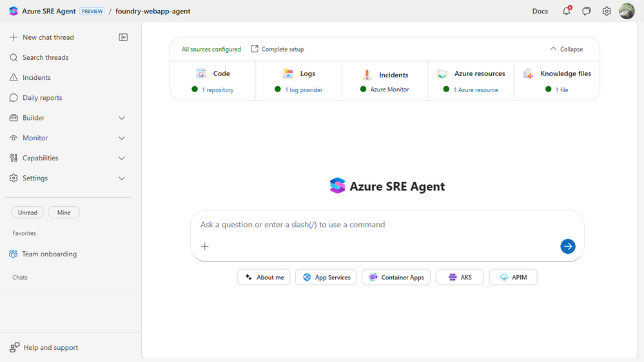644x362 pixels.
Task: Click the send arrow button
Action: tap(567, 246)
